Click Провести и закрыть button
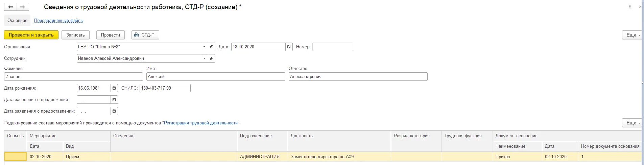Viewport: 644px width, 165px height. point(31,35)
